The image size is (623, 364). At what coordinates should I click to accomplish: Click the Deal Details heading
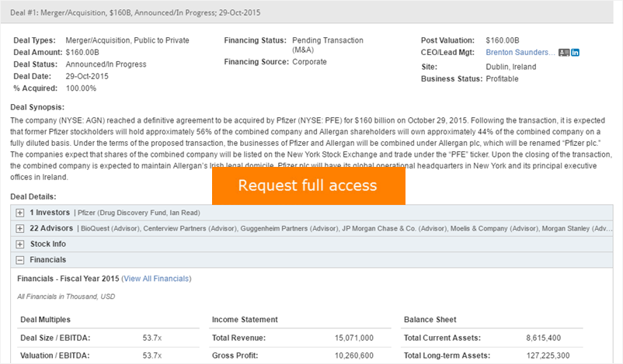[33, 197]
